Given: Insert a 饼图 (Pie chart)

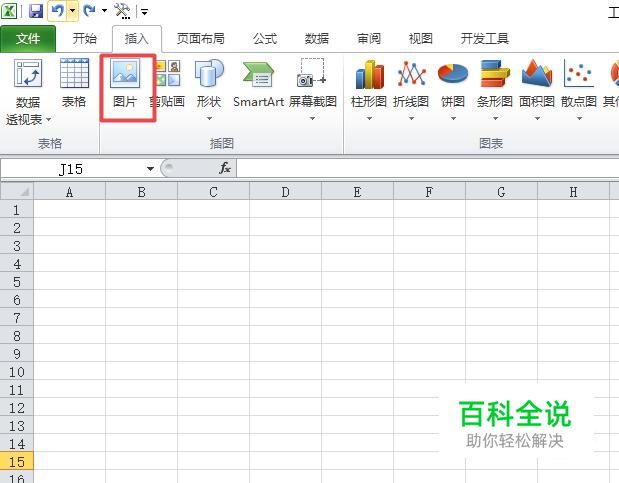Looking at the screenshot, I should click(453, 89).
